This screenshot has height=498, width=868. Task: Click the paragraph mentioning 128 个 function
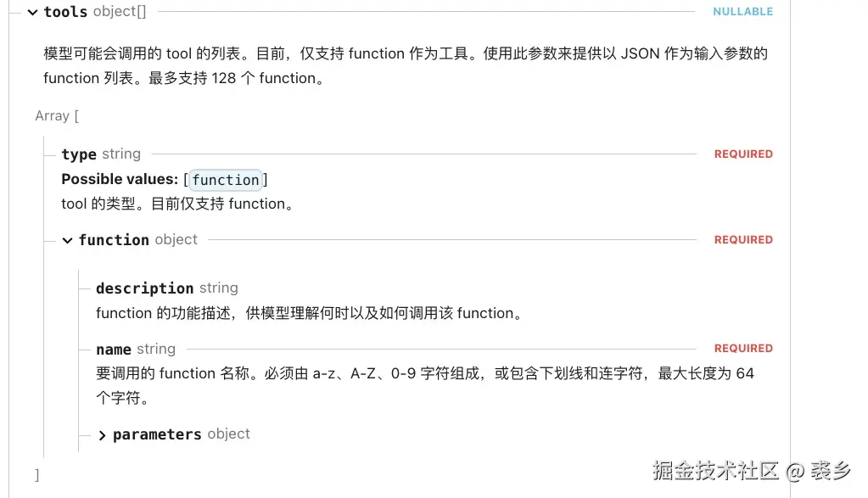click(405, 65)
